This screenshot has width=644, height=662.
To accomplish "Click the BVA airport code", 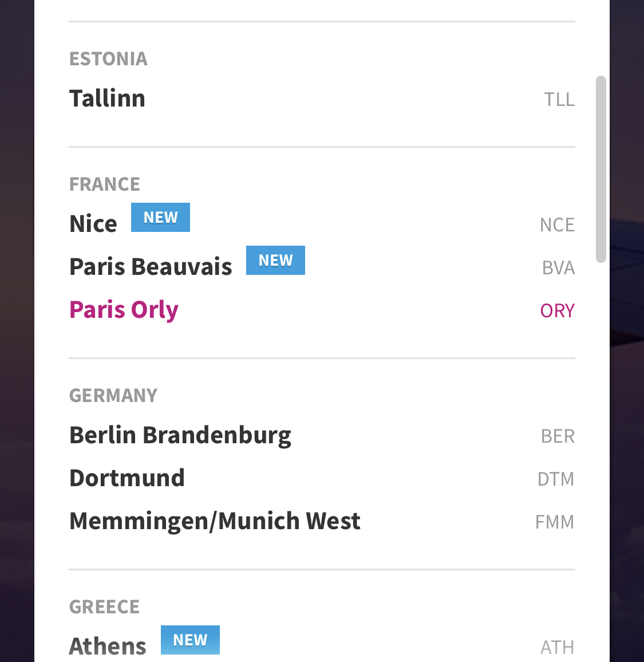I will [x=558, y=268].
